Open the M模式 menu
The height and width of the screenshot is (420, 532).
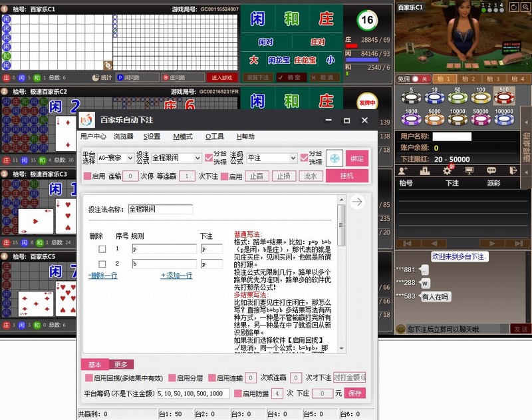[x=182, y=136]
